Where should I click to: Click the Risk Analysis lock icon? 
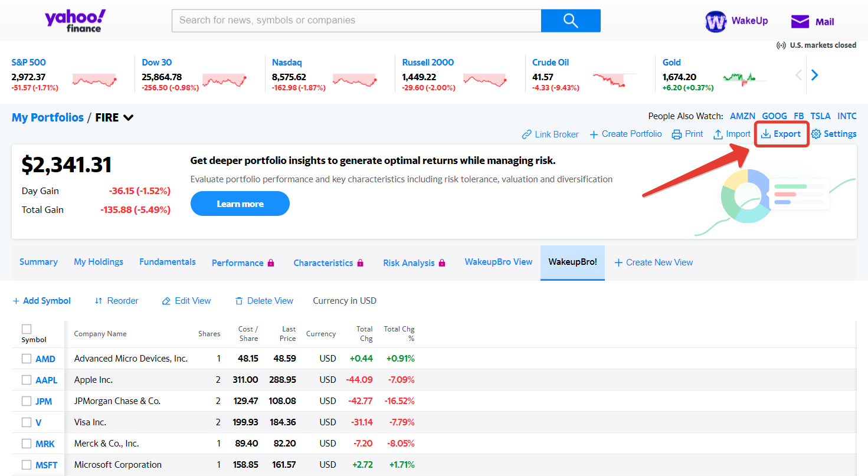tap(442, 263)
